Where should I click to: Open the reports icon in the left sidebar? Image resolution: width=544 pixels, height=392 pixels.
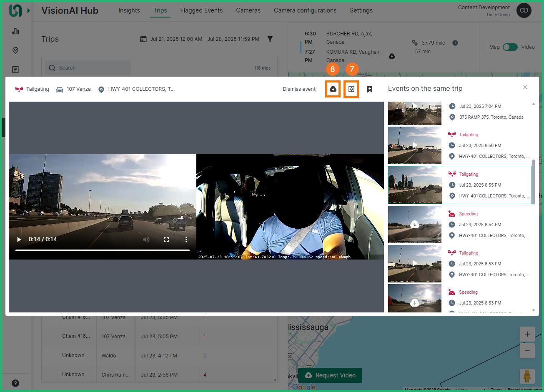(x=15, y=69)
